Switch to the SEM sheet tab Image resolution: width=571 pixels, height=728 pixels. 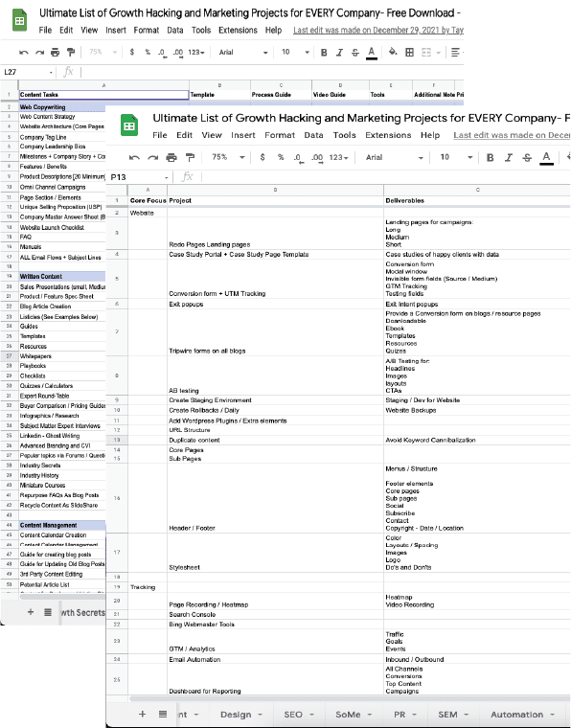(453, 715)
